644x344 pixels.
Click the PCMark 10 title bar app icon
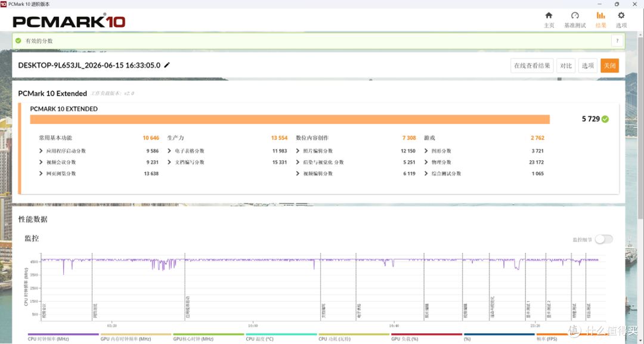click(4, 4)
